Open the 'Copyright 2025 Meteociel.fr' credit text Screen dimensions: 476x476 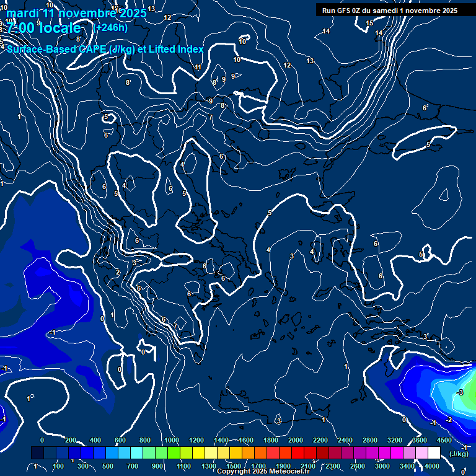[263, 471]
